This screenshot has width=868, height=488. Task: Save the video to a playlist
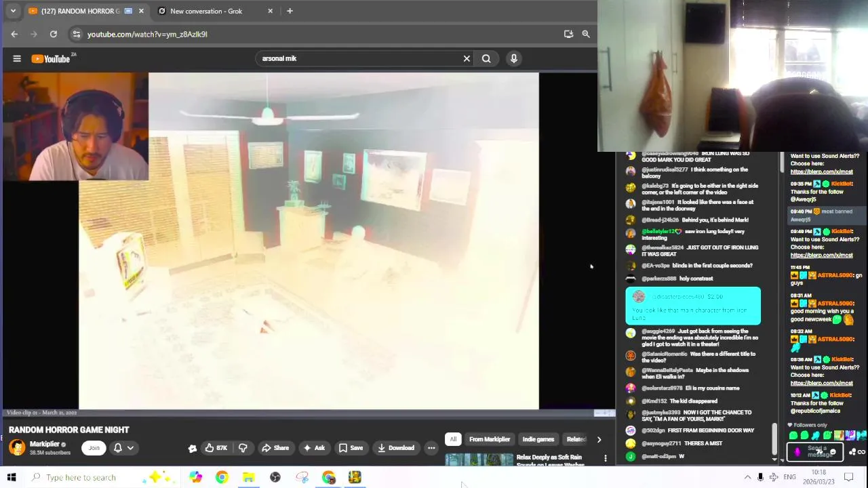click(x=351, y=447)
